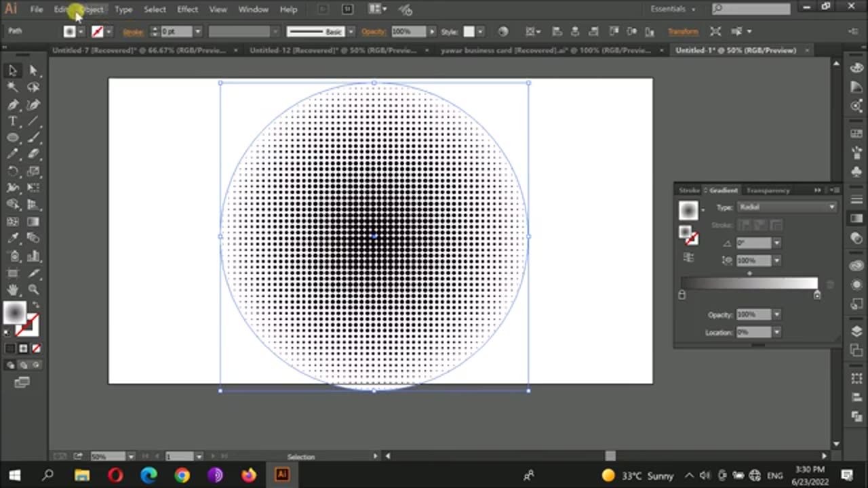Viewport: 868px width, 488px height.
Task: Open the Select menu
Action: (x=155, y=9)
